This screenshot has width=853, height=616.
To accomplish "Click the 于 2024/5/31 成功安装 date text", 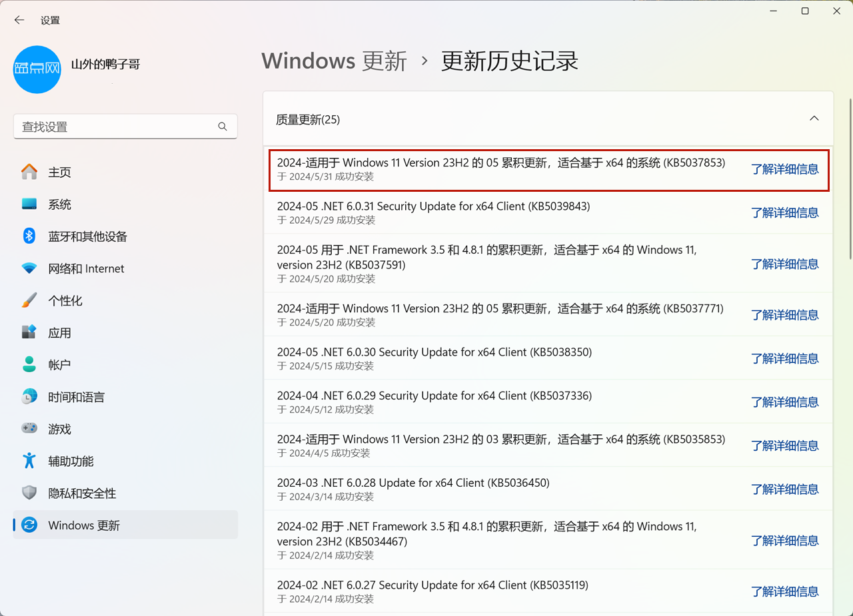I will coord(325,177).
